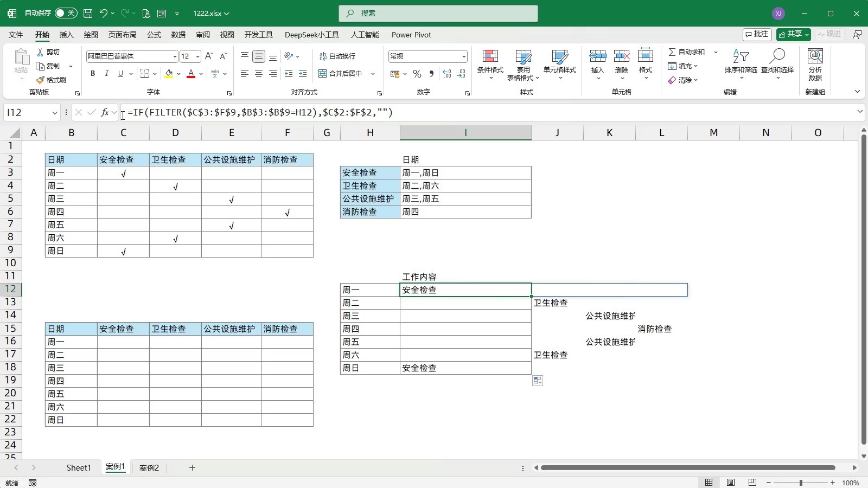This screenshot has width=868, height=488.
Task: Toggle Bold formatting
Action: coord(92,74)
